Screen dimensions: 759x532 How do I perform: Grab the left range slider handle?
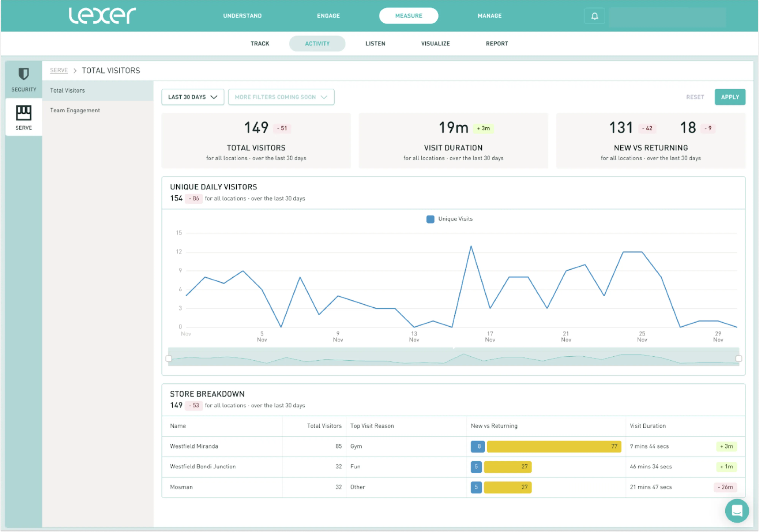(x=169, y=358)
